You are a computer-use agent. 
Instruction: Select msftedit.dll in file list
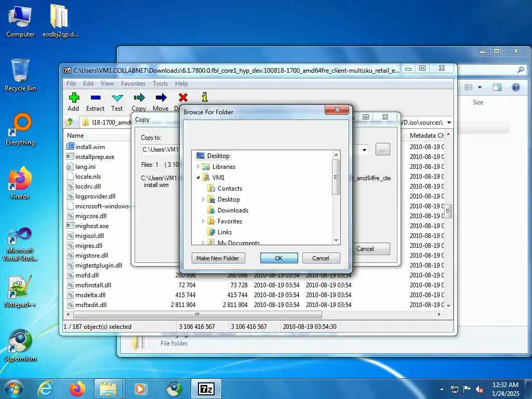pyautogui.click(x=90, y=304)
